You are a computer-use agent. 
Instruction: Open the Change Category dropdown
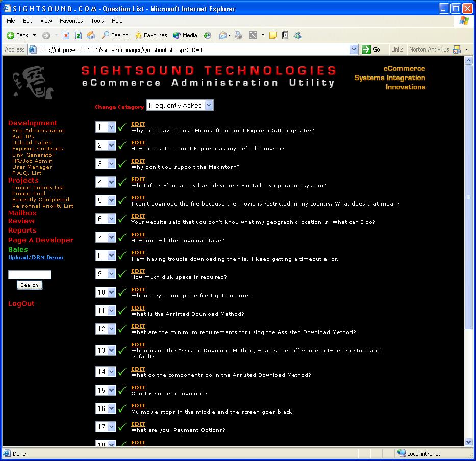180,106
